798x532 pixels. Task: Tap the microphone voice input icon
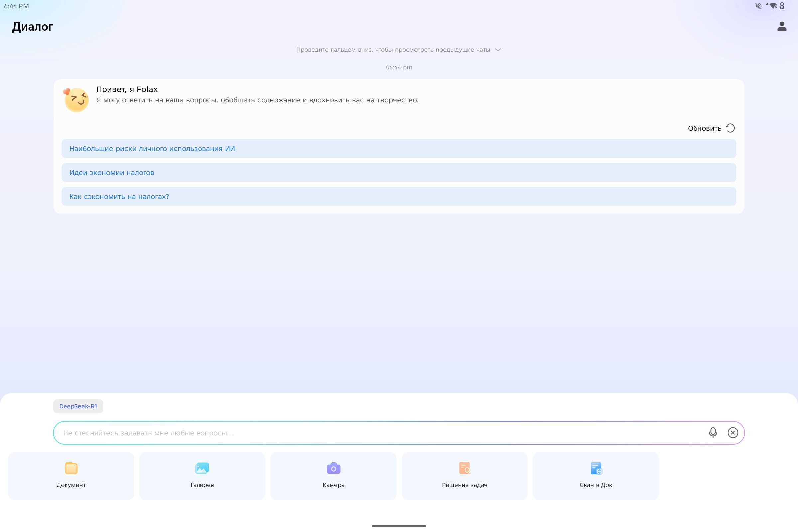713,433
